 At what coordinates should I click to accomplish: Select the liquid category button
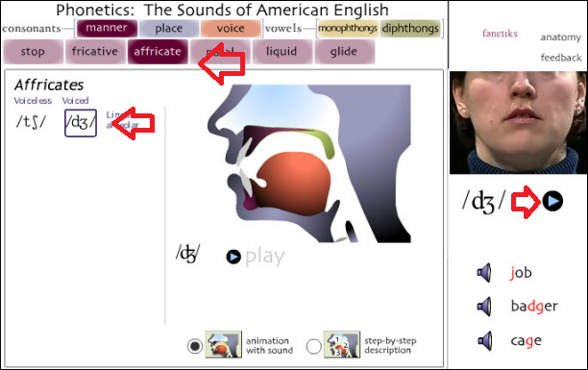pos(282,51)
